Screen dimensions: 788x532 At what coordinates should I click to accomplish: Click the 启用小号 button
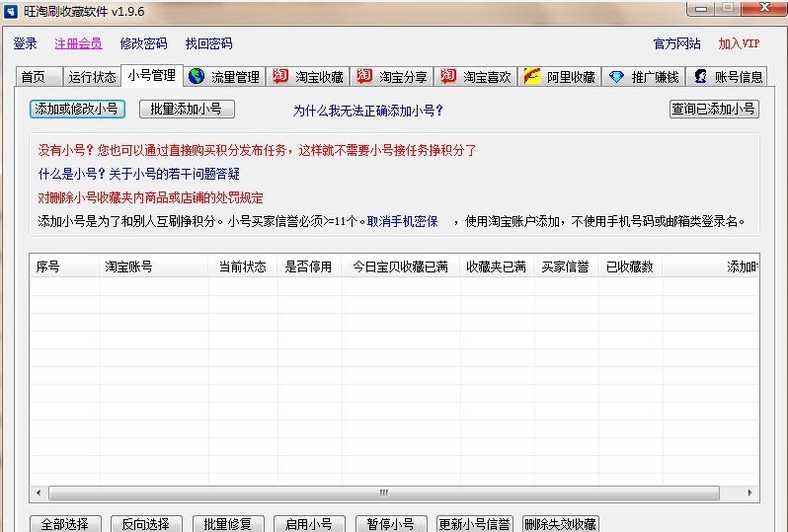click(309, 523)
